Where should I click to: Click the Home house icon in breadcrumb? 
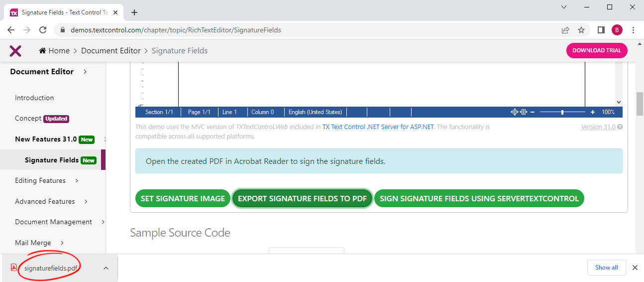[43, 51]
